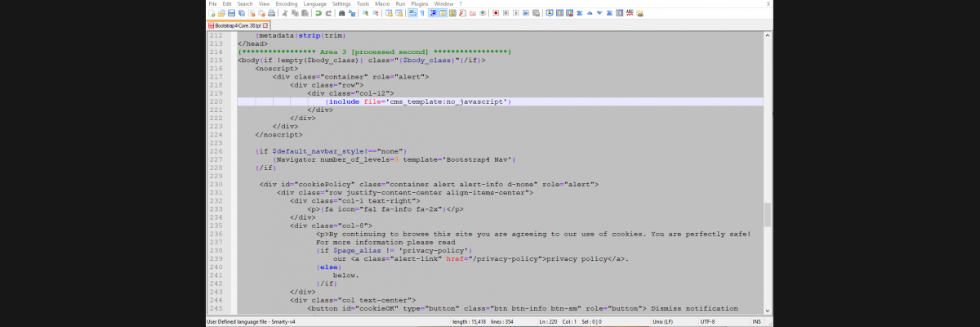Close the Bootstrap4-Core.38.tpl tab
The width and height of the screenshot is (980, 327).
click(265, 25)
